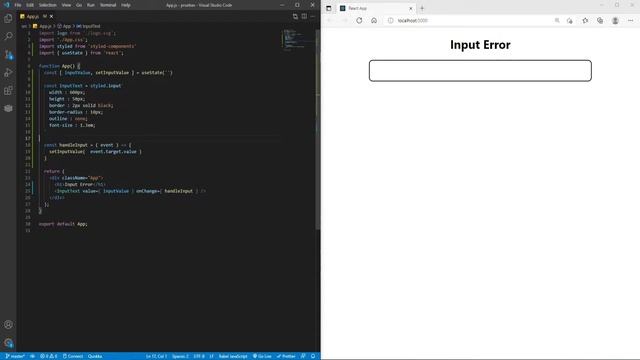
Task: Open the Search view in VS Code
Action: point(8,36)
